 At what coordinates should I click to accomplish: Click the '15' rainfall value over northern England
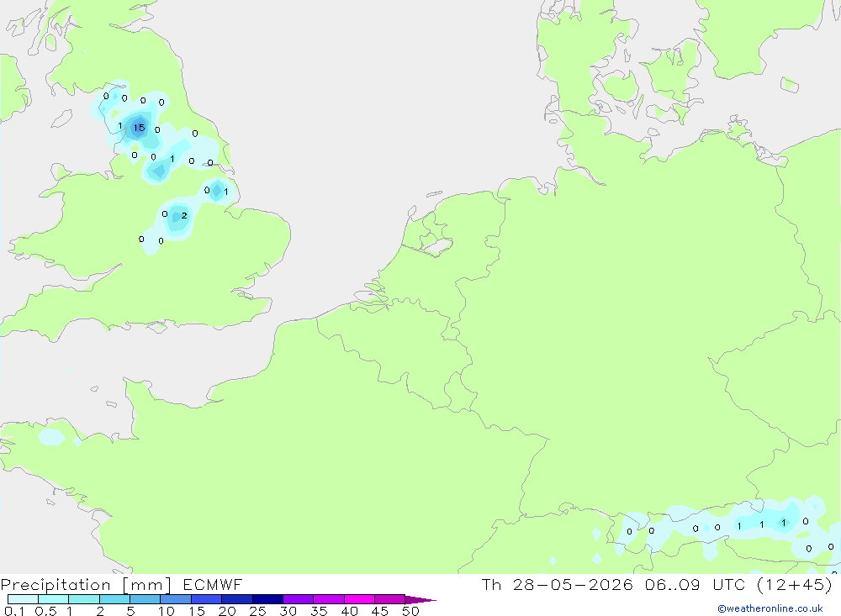(x=139, y=128)
